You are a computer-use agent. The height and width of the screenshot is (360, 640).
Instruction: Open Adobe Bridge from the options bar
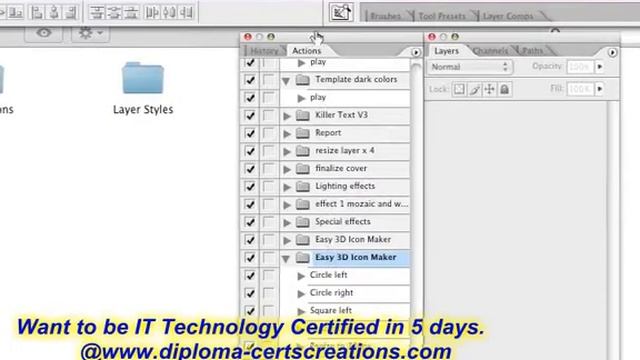[x=341, y=12]
